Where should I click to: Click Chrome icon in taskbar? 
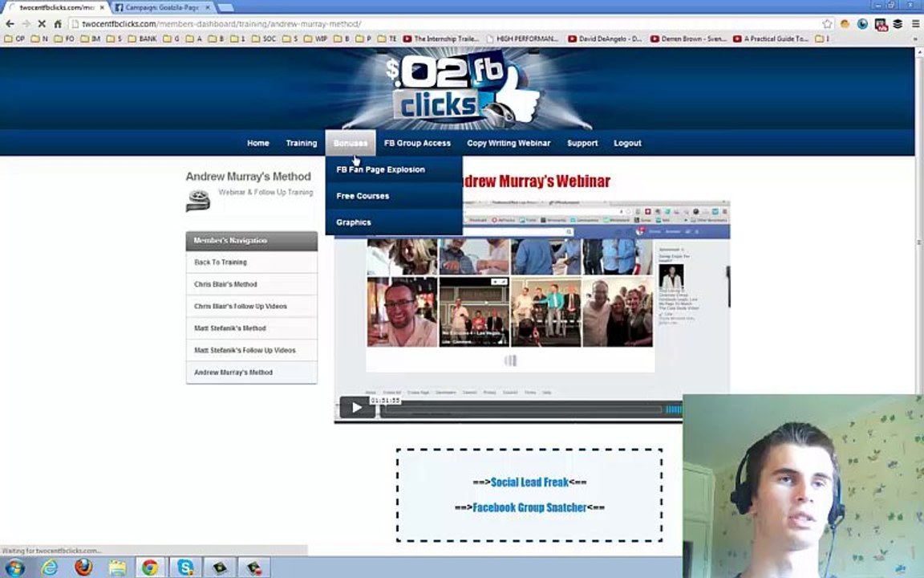pyautogui.click(x=150, y=568)
